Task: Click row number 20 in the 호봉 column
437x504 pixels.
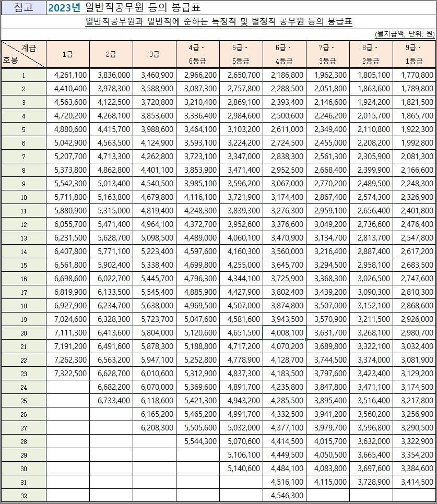Action: pyautogui.click(x=23, y=332)
